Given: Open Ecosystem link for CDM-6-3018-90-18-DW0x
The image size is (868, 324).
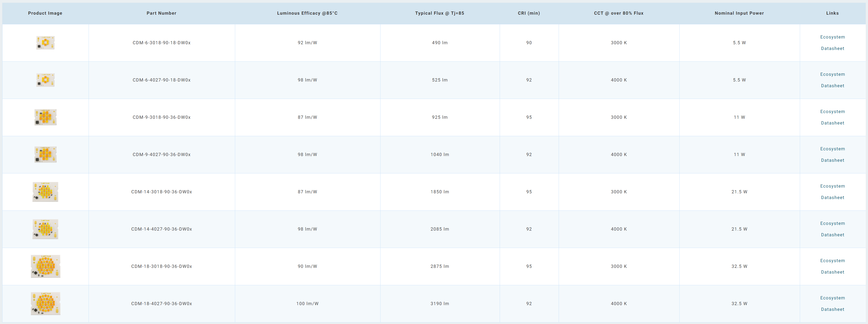Looking at the screenshot, I should click(832, 37).
